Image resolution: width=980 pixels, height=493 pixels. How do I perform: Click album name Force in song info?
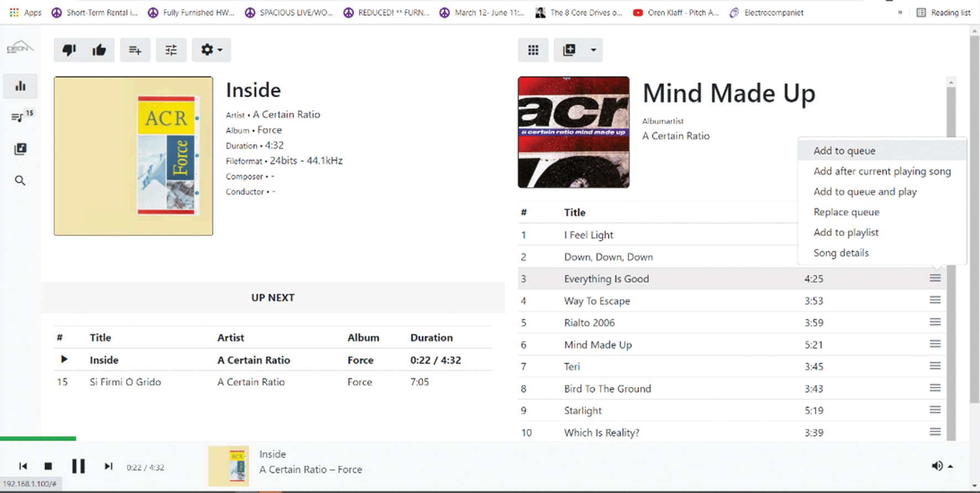[x=269, y=130]
